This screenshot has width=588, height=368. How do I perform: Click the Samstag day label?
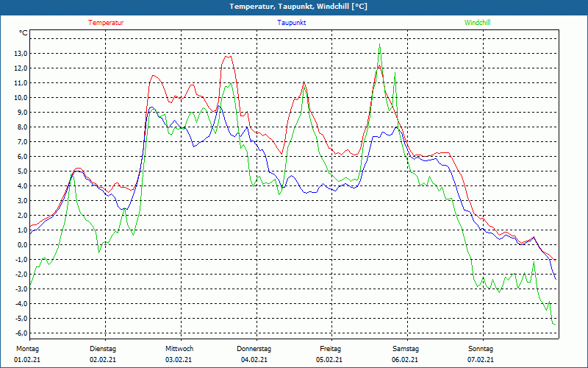pos(406,349)
